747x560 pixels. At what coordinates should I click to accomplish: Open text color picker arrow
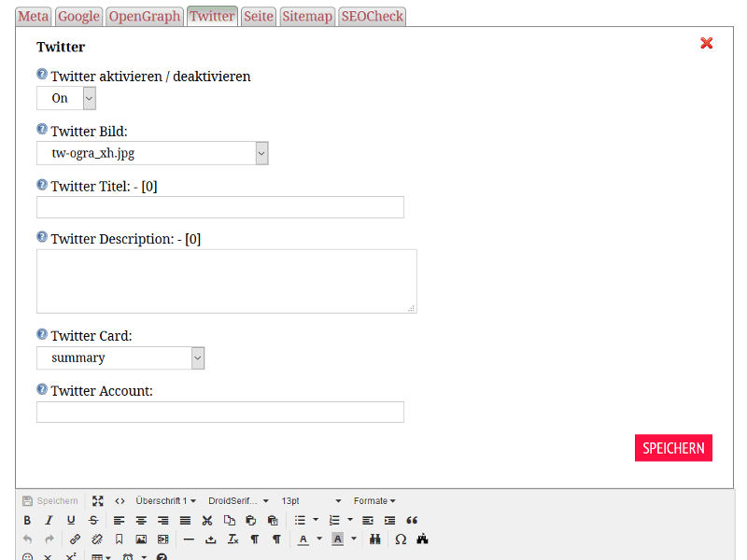click(319, 539)
